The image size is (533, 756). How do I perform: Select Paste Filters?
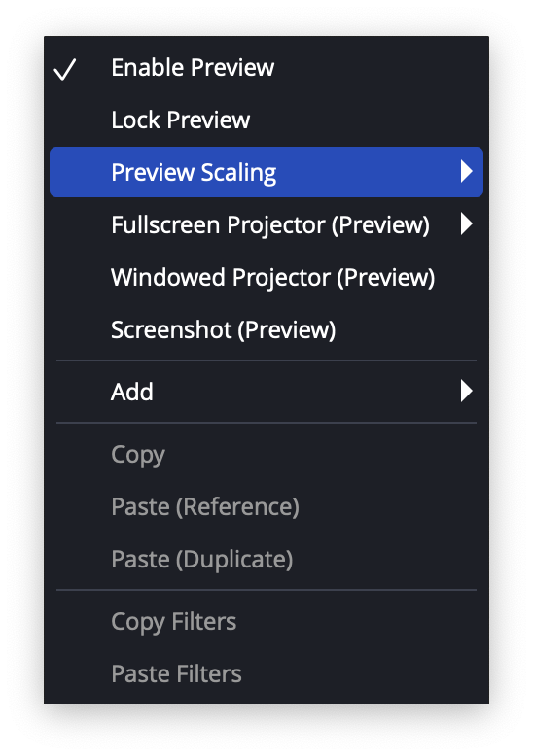point(266,673)
